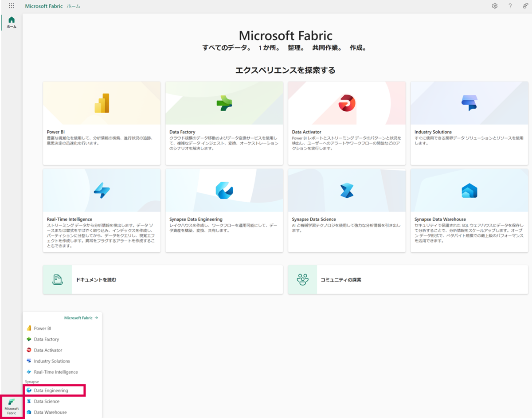Open the Power BI card title
The width and height of the screenshot is (532, 419).
(x=56, y=132)
